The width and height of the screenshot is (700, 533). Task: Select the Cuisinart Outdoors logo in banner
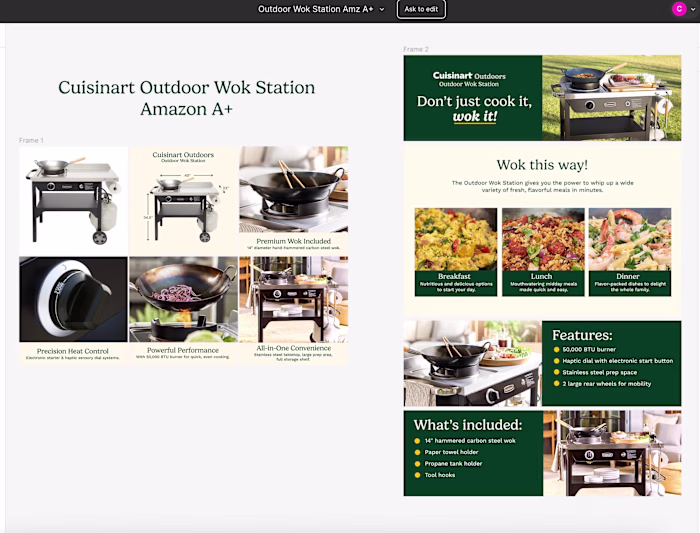point(469,76)
